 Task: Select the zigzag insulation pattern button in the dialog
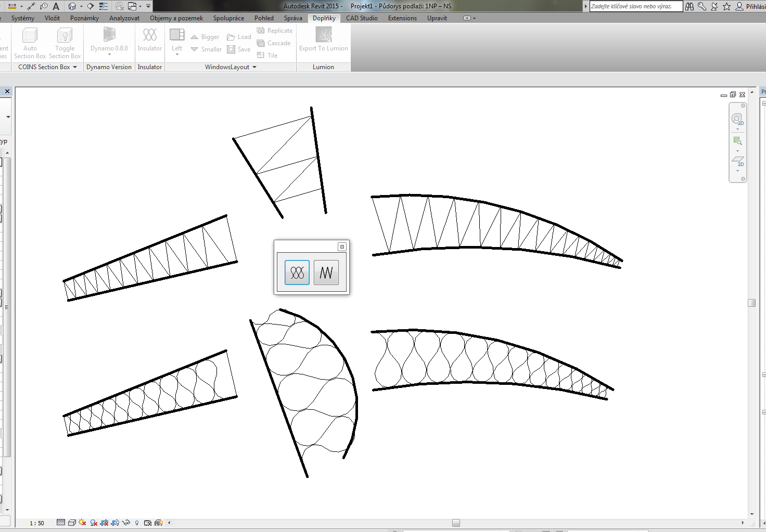point(326,273)
